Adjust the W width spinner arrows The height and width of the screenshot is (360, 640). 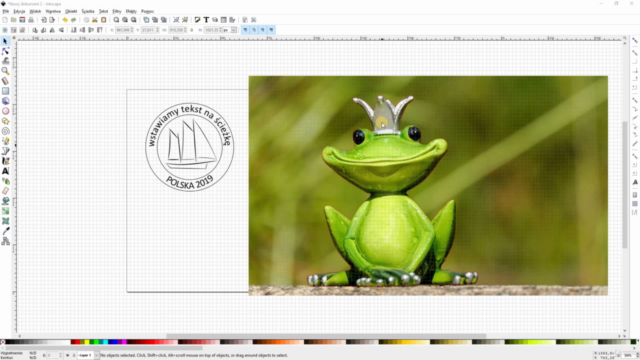click(185, 30)
